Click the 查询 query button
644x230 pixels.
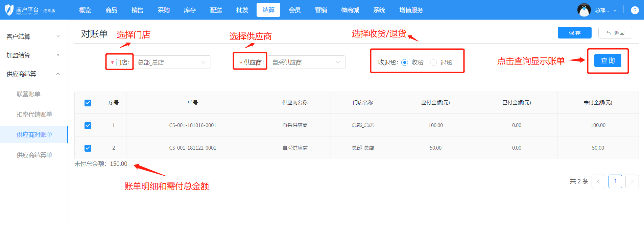(x=607, y=61)
